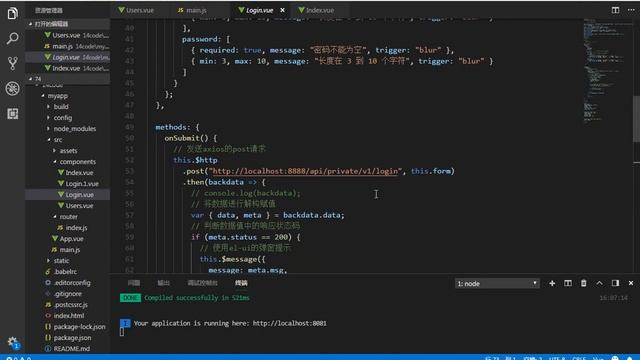Open index.html in file tree
This screenshot has width=640, height=360.
(x=69, y=316)
